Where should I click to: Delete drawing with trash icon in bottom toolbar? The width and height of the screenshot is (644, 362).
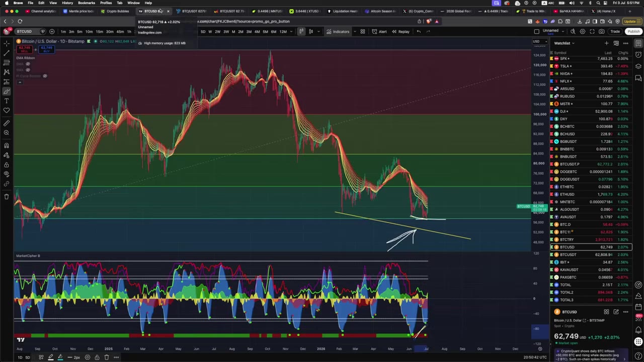(107, 357)
